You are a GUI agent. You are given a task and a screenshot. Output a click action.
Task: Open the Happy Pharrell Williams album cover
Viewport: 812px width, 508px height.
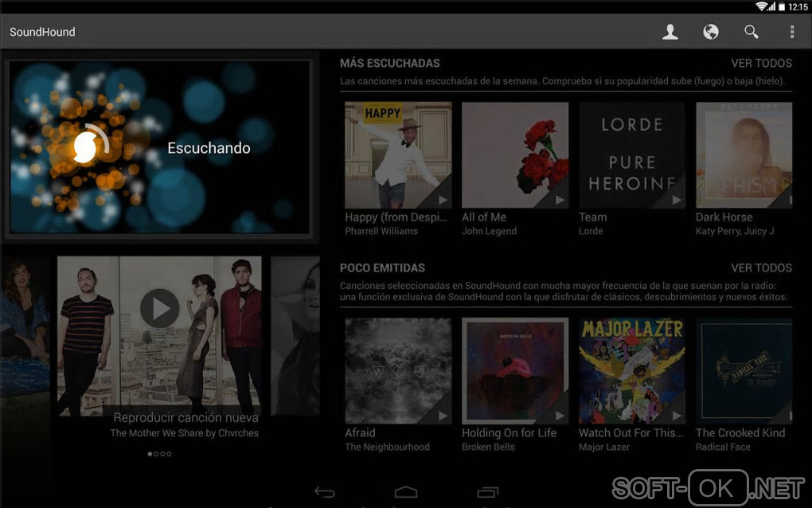click(398, 154)
